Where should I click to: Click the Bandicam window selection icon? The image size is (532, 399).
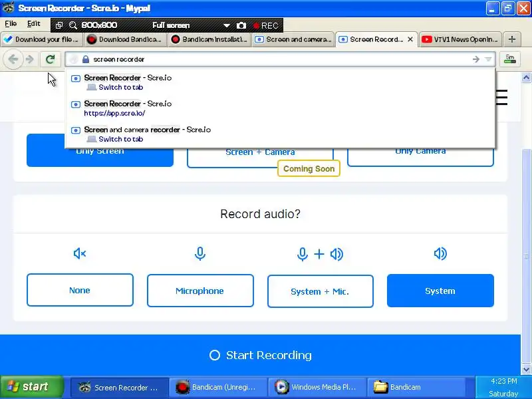tap(59, 25)
